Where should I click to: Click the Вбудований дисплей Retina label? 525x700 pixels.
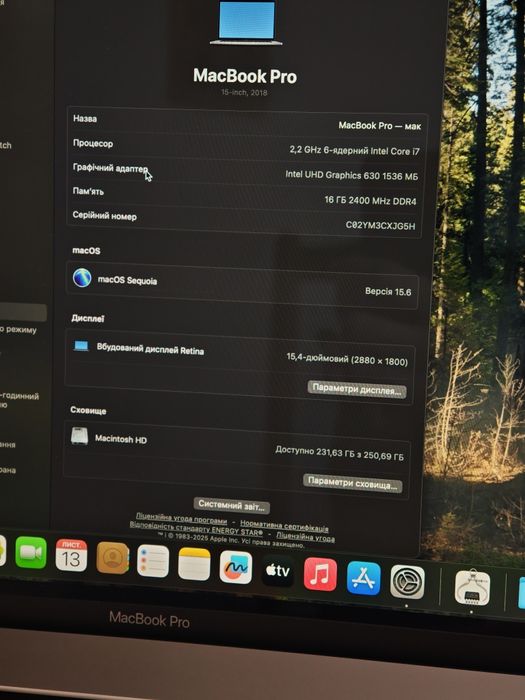(150, 349)
